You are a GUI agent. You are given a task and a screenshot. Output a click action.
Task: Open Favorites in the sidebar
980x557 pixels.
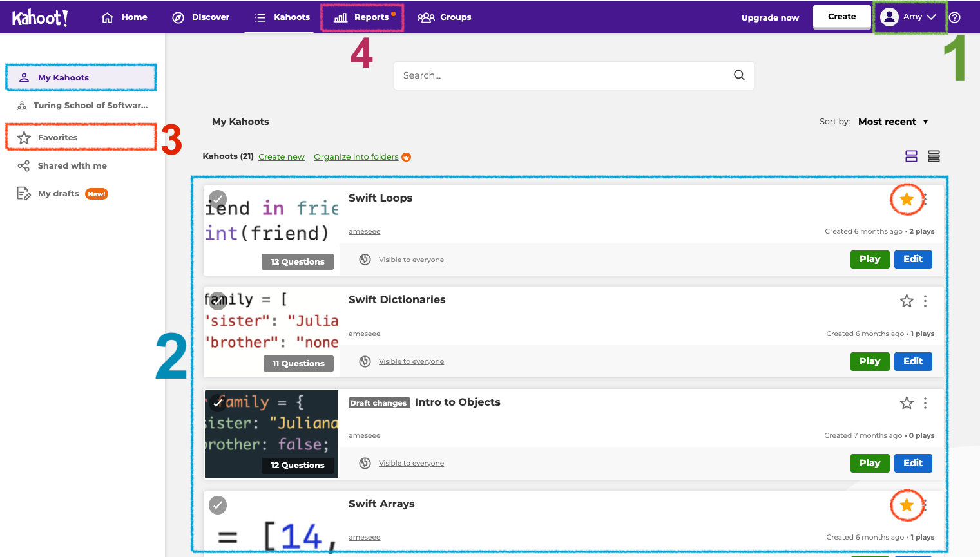[81, 138]
